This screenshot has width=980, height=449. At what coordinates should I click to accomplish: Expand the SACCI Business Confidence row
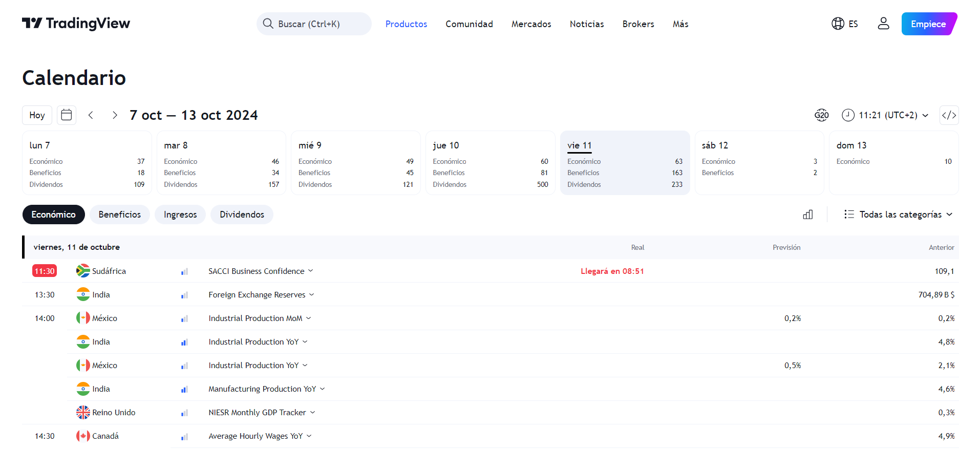pyautogui.click(x=261, y=271)
